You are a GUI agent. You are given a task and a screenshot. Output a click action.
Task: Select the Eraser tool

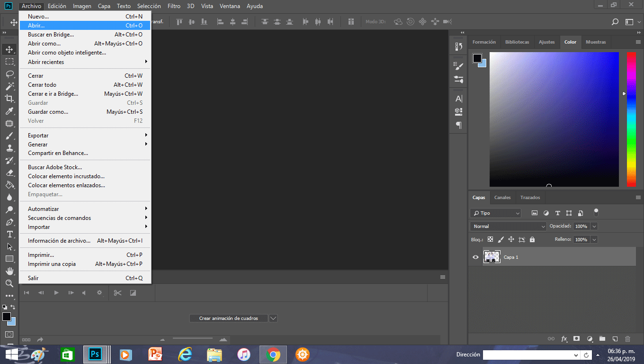coord(9,173)
